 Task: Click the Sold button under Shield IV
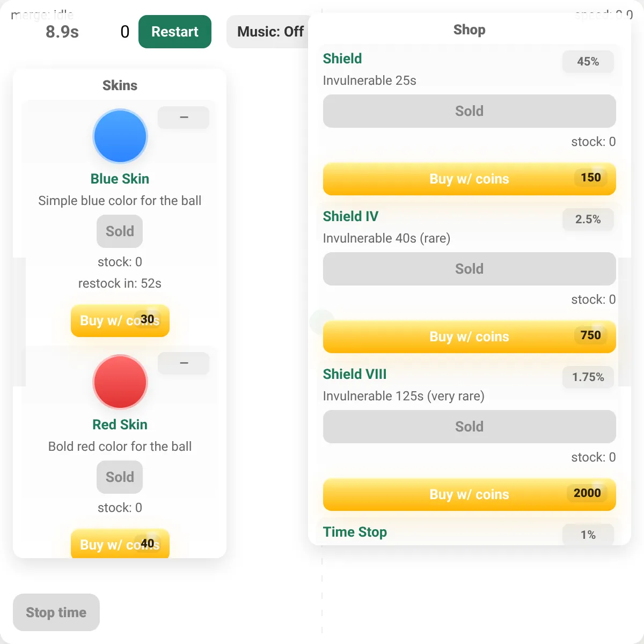pos(469,269)
